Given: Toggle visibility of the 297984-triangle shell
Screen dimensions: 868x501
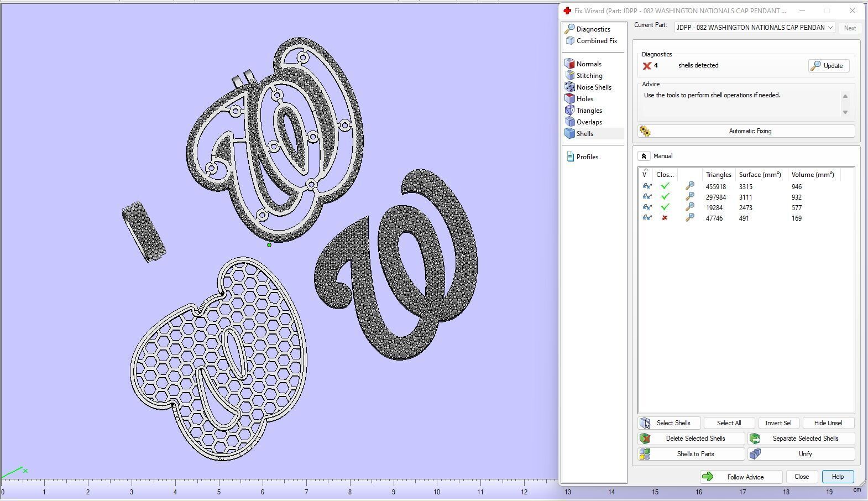Looking at the screenshot, I should (x=647, y=197).
